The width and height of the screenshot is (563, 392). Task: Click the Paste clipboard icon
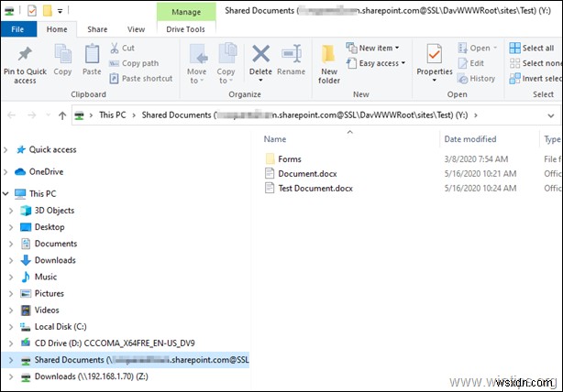point(92,54)
